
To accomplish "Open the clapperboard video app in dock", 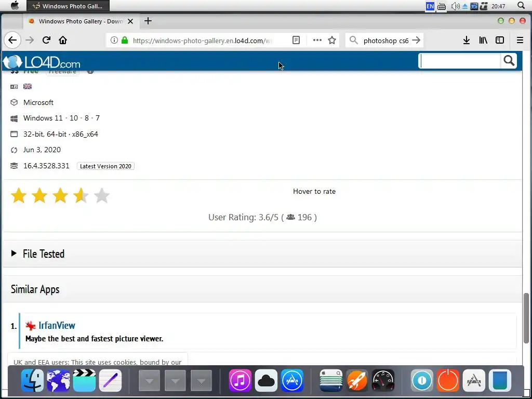I will point(84,381).
